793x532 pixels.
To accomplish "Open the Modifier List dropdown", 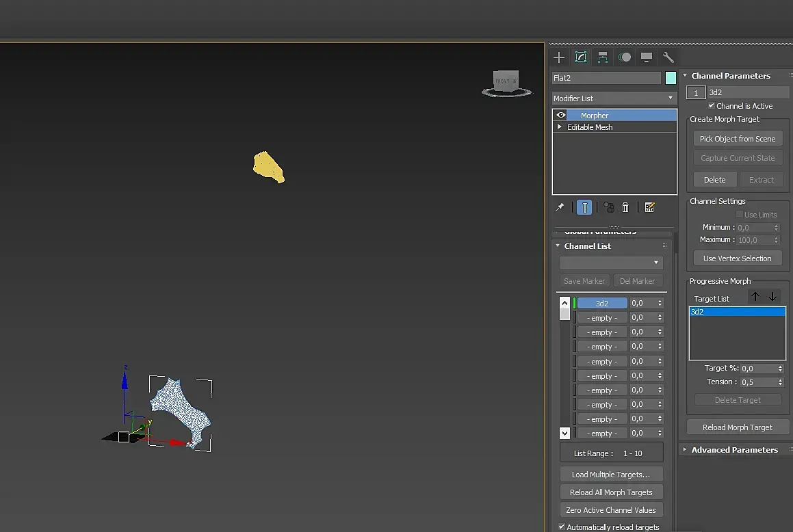I will pyautogui.click(x=614, y=98).
